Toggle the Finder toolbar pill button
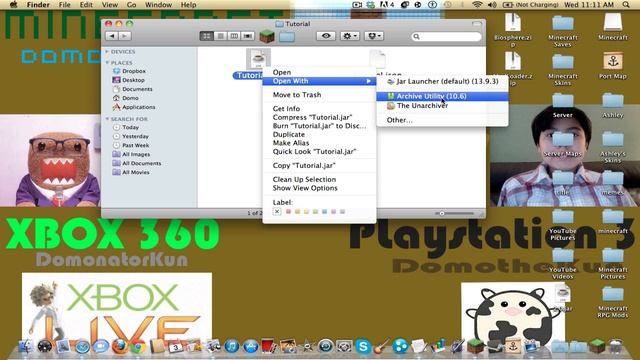640x360 pixels. pos(477,24)
